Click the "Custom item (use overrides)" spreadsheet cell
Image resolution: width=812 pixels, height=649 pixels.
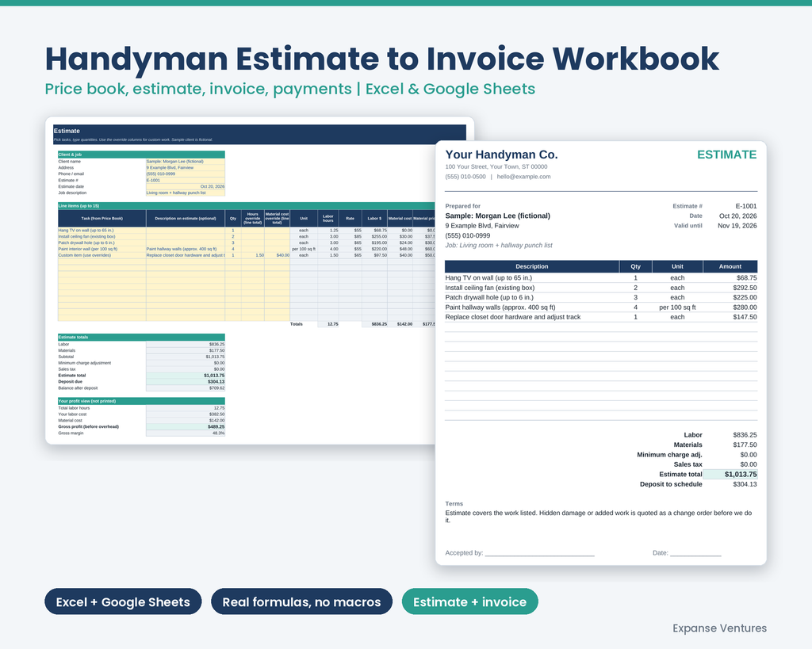tap(102, 255)
